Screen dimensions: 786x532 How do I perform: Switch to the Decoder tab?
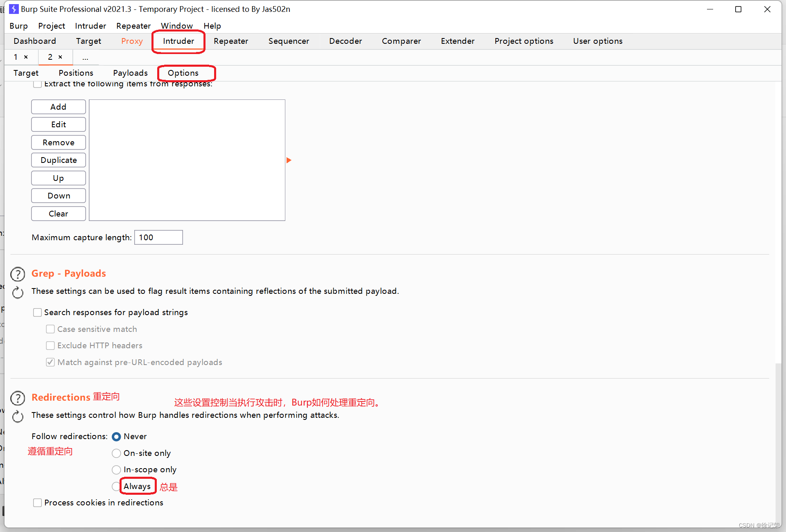click(x=346, y=41)
